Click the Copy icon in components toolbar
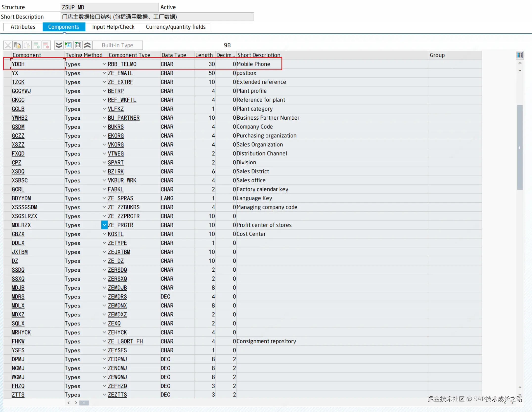Image resolution: width=532 pixels, height=412 pixels. (x=18, y=45)
